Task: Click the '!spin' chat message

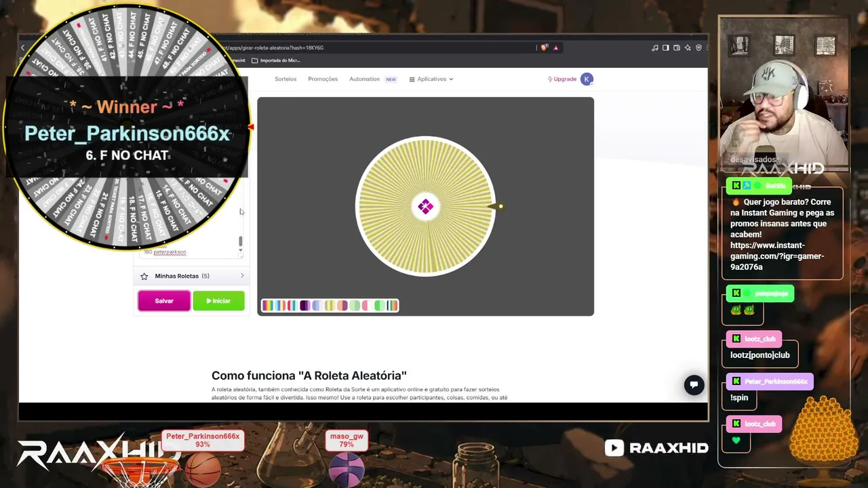Action: (x=739, y=398)
